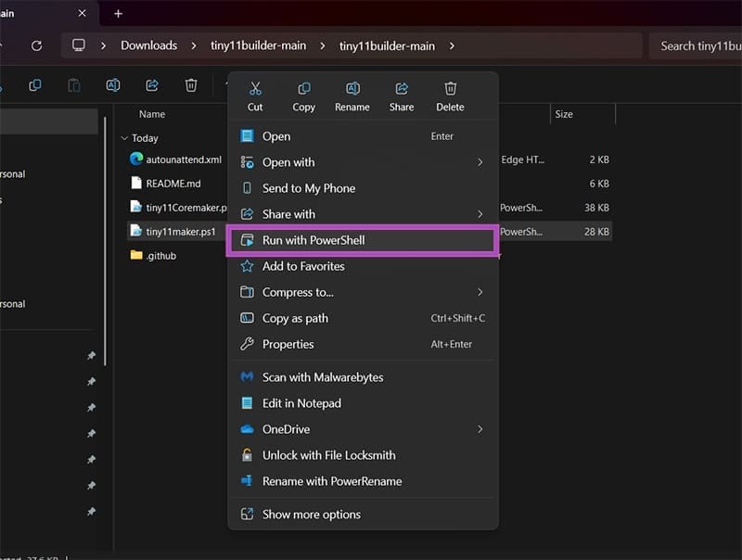
Task: Click the toolbar delete trash icon
Action: coord(191,85)
